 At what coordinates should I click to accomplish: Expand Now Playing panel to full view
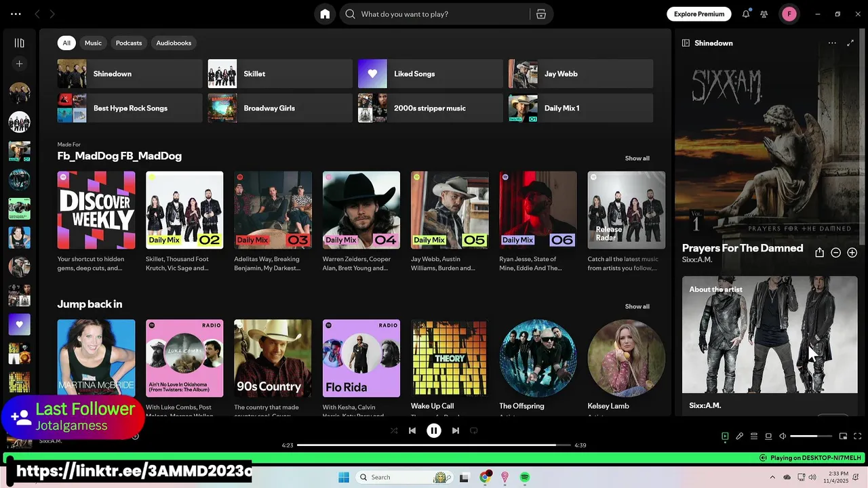[x=850, y=43]
